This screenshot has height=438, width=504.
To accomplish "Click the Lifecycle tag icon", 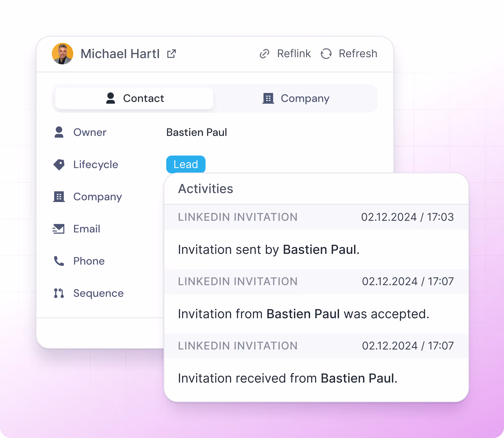I will 59,164.
